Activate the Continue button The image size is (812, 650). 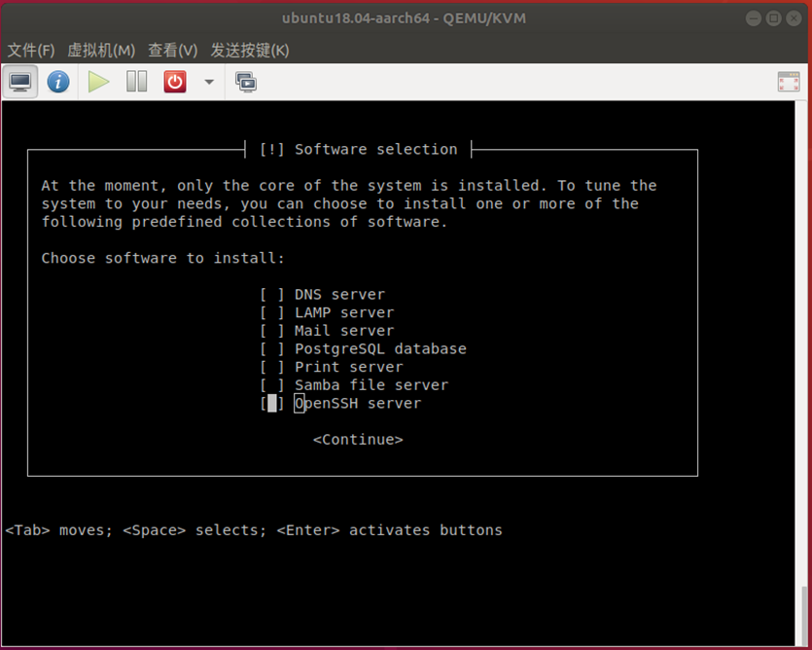click(358, 440)
